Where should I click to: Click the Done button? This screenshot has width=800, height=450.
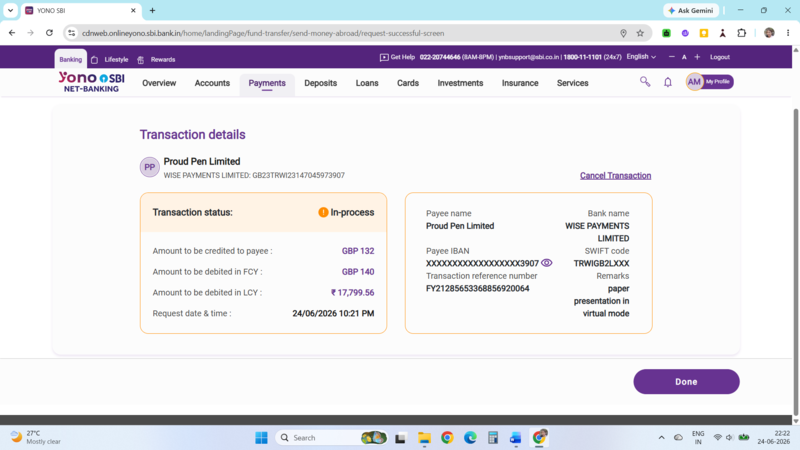coord(686,382)
